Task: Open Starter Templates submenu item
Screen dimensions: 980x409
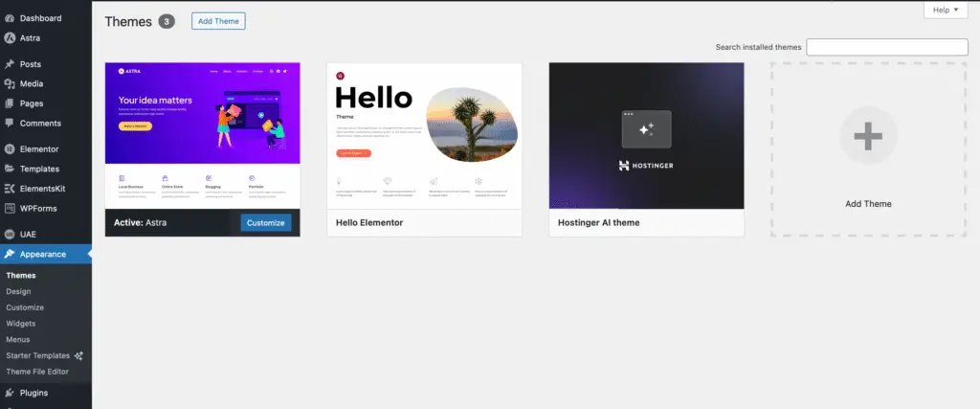Action: [37, 355]
